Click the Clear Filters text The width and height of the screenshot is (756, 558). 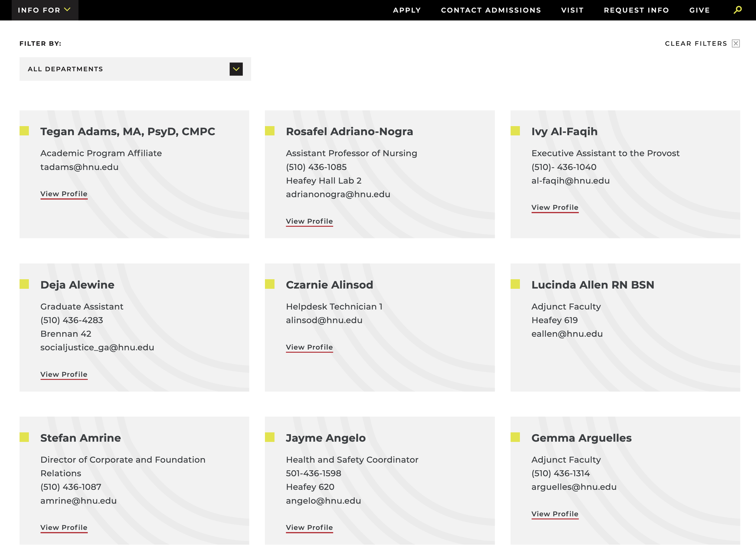click(696, 44)
